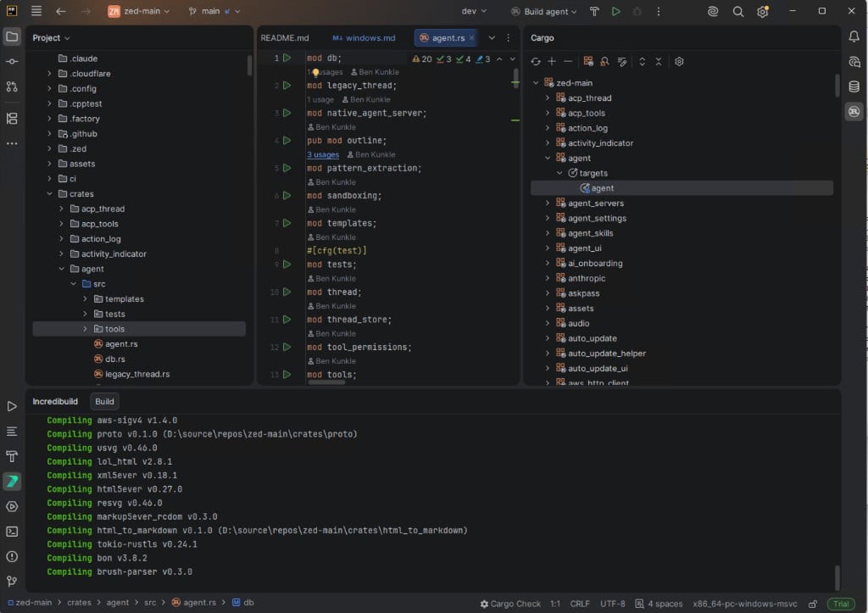Click the Cargo panel vertical scrollbar

[837, 86]
